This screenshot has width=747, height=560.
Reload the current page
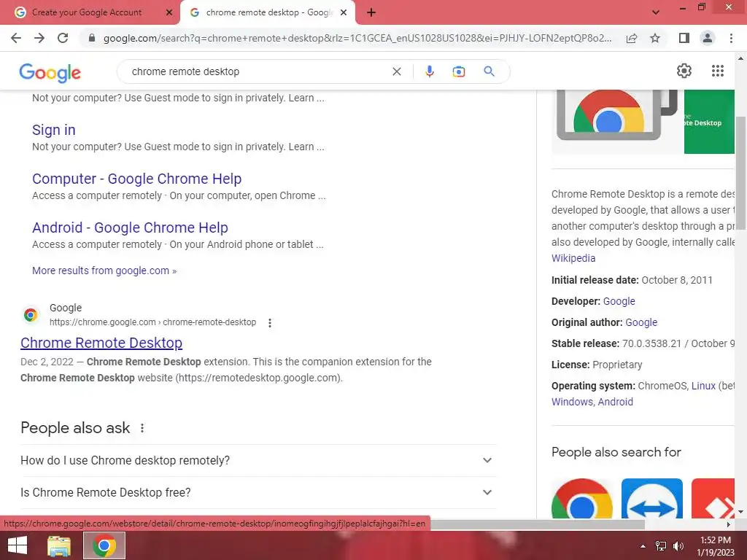pos(63,38)
